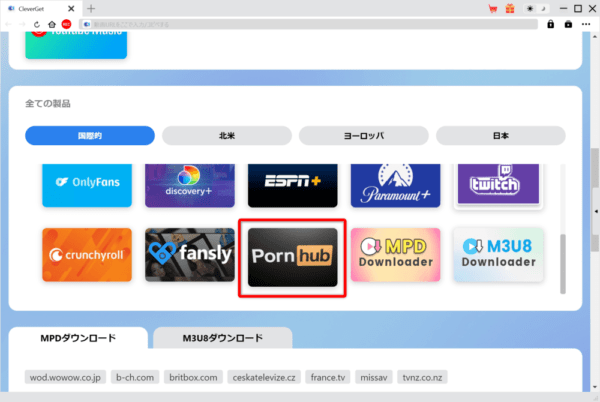The height and width of the screenshot is (402, 600).
Task: Maximize the CleverGet window
Action: tap(578, 8)
